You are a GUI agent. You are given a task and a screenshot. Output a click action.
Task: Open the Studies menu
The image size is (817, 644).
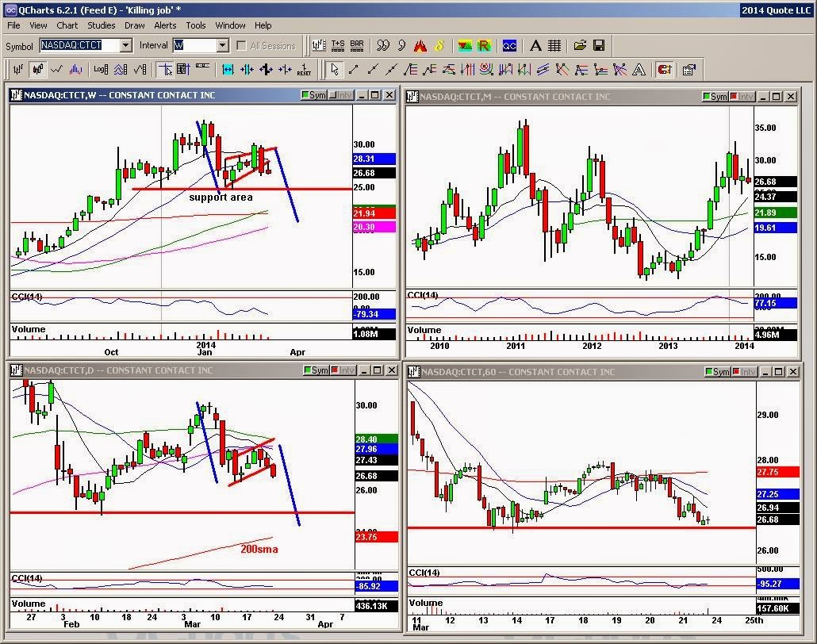(x=101, y=25)
